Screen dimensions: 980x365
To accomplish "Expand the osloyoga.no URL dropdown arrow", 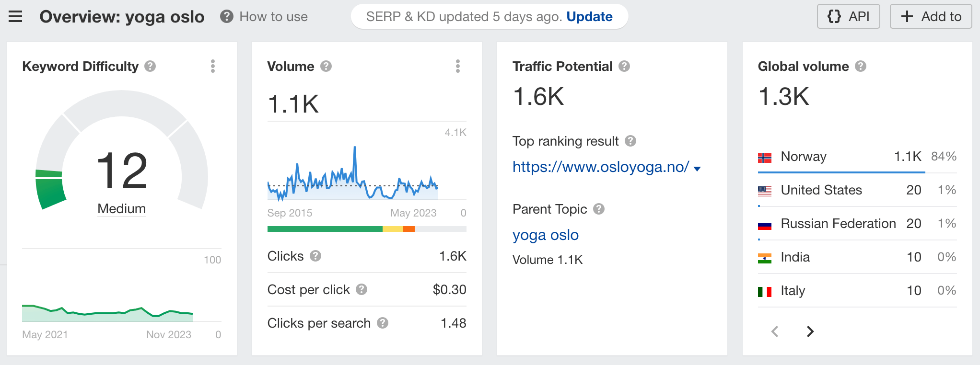I will point(697,169).
